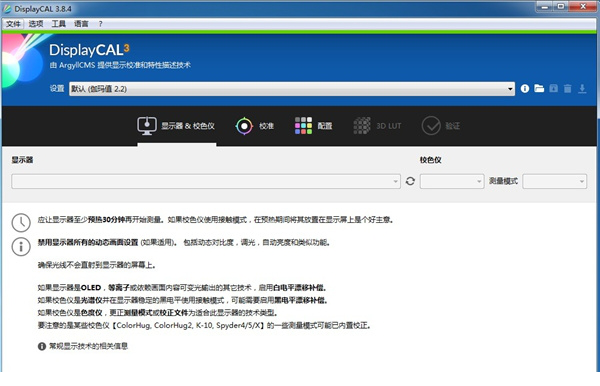
Task: Open the 文件 menu
Action: [13, 24]
